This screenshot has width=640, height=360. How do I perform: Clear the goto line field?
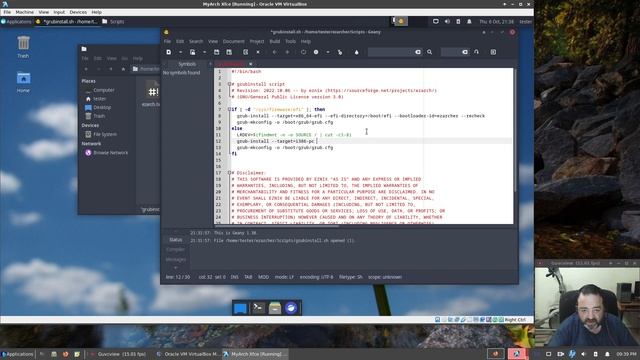click(465, 52)
